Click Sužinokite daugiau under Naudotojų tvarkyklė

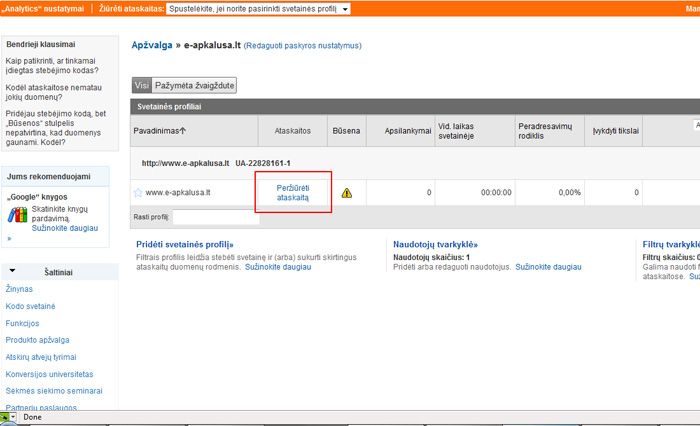click(548, 267)
